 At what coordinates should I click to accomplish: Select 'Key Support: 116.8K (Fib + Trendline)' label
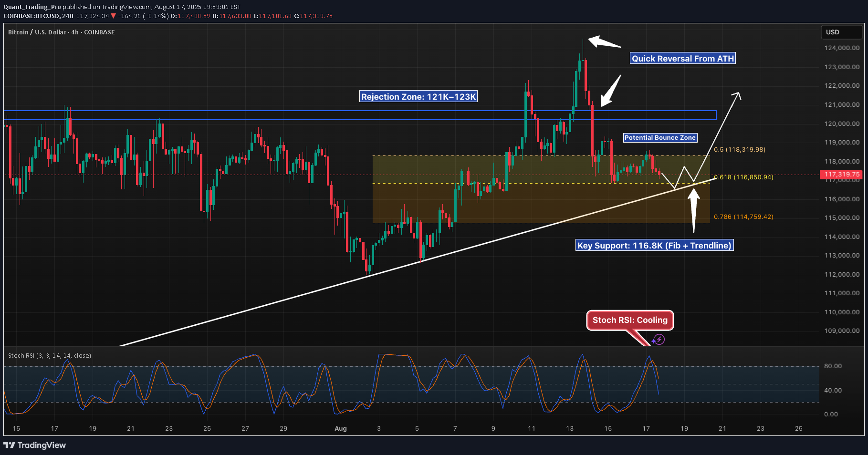[x=654, y=245]
